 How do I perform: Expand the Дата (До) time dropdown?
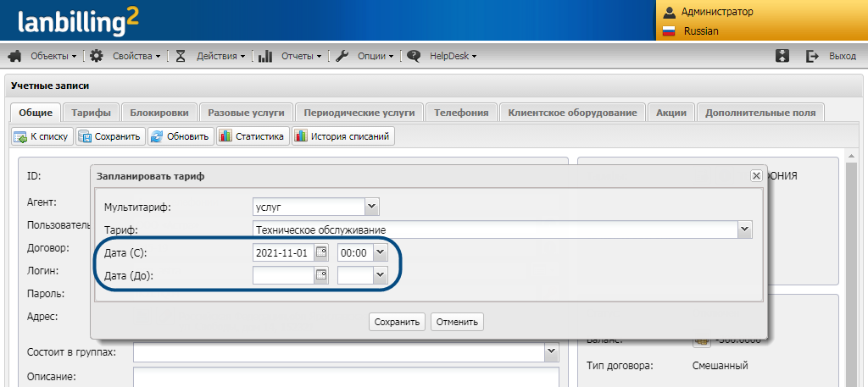[381, 275]
